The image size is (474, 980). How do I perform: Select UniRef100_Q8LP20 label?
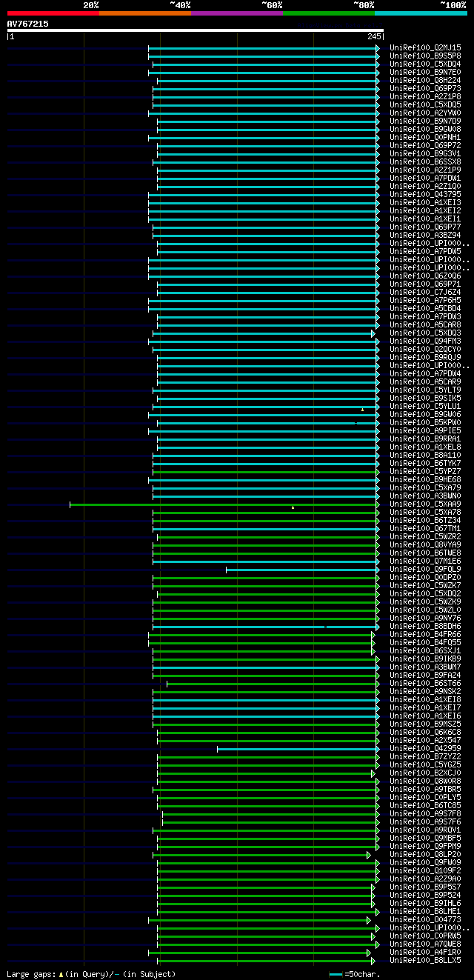425,854
